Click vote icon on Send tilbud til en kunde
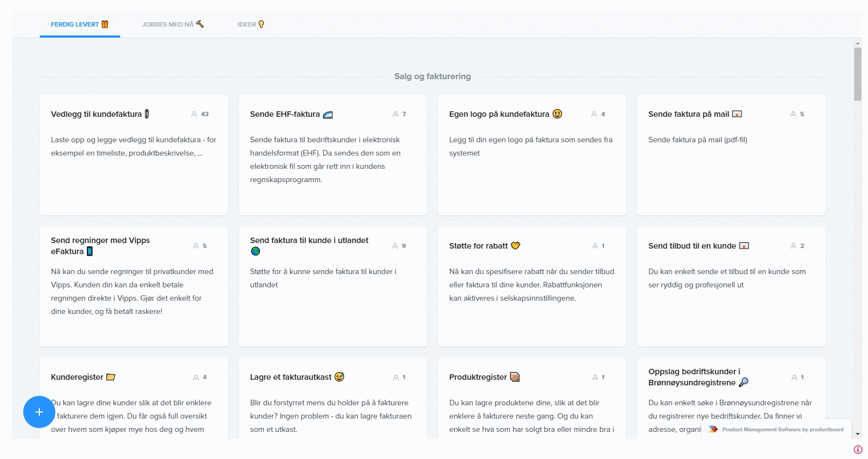 [793, 246]
